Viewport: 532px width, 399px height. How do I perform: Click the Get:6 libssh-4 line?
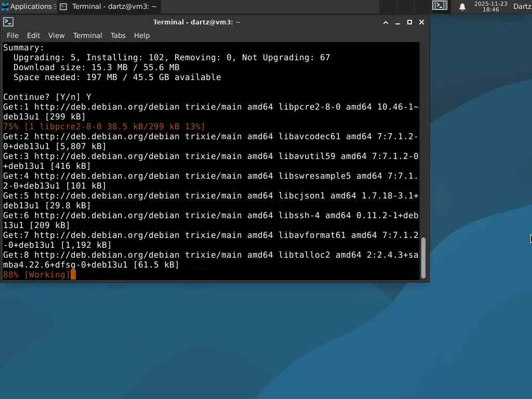click(x=211, y=220)
